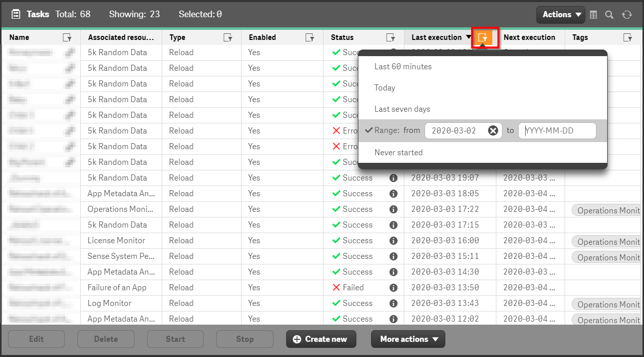Choose Today from the filter menu

385,87
